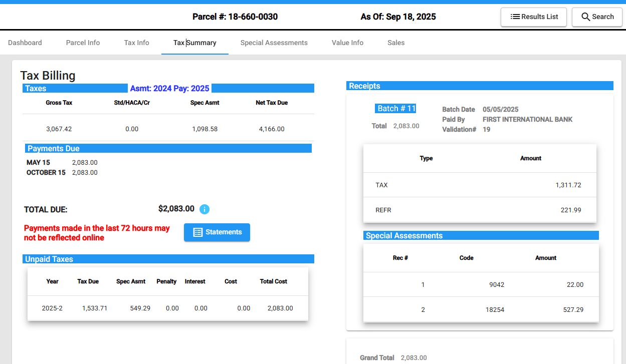Select special assessment code 18254 row

click(481, 310)
